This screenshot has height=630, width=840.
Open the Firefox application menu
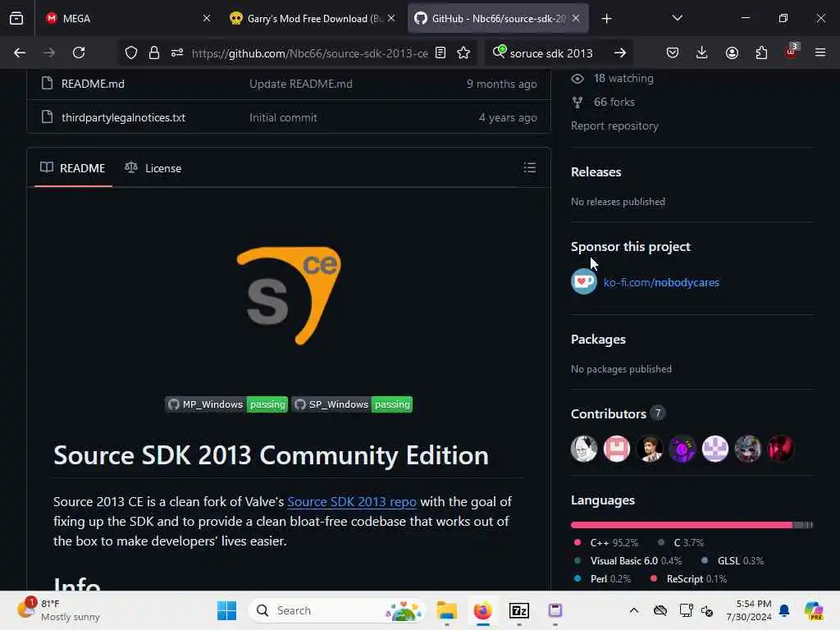pyautogui.click(x=820, y=52)
